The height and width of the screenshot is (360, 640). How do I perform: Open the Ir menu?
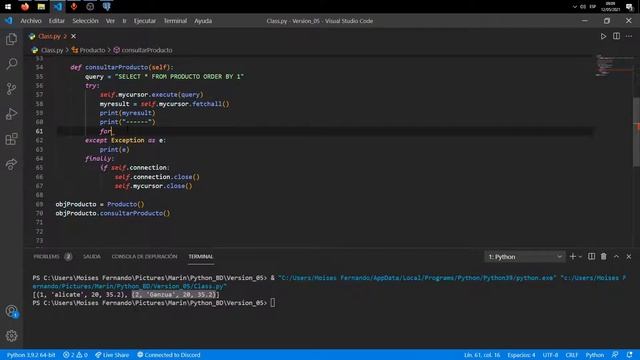[x=124, y=21]
